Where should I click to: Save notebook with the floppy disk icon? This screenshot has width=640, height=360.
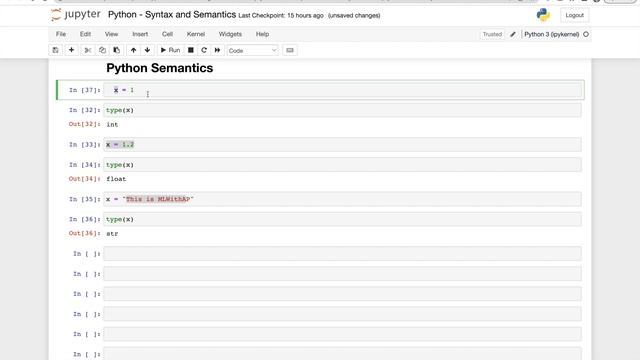point(56,50)
